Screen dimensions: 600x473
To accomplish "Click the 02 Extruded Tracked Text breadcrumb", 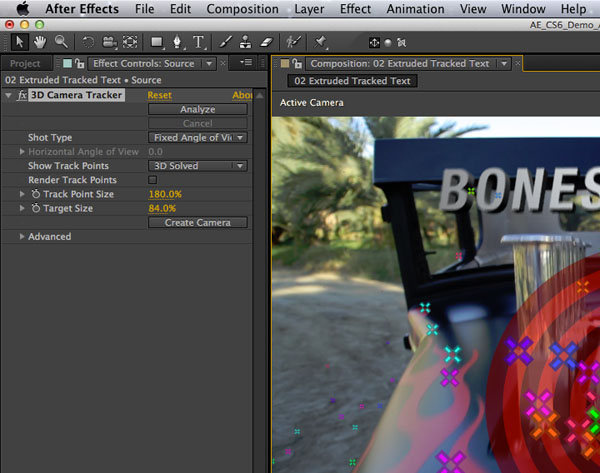I will pyautogui.click(x=352, y=81).
